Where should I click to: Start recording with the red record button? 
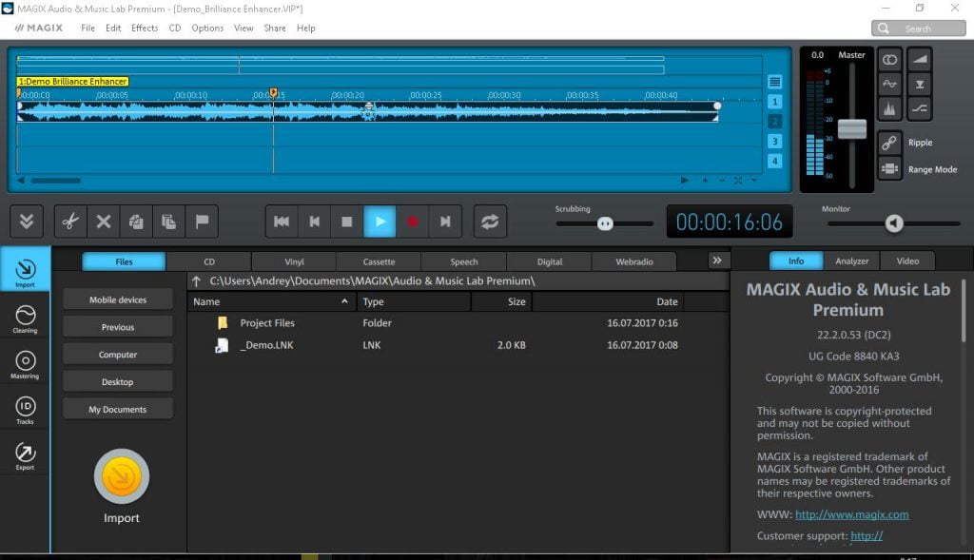pyautogui.click(x=413, y=221)
